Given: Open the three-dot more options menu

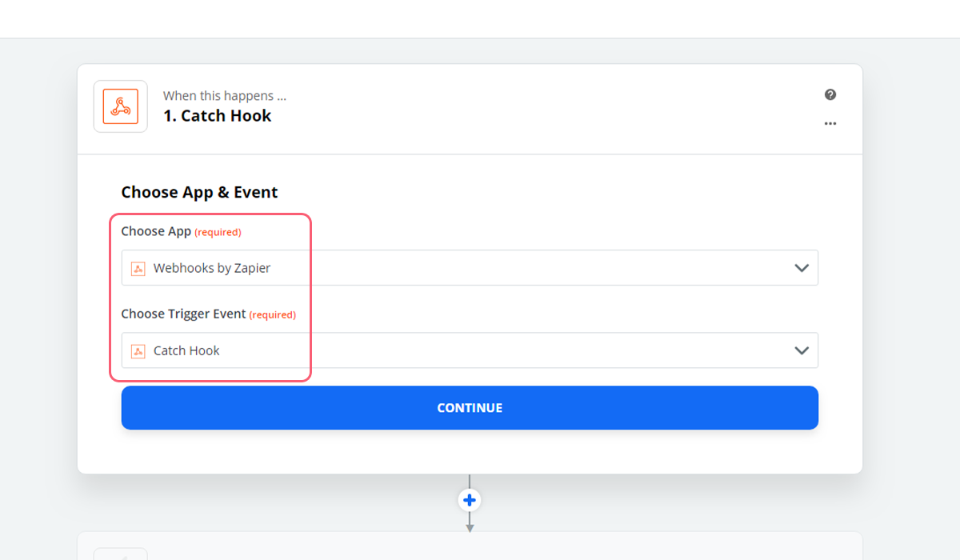Looking at the screenshot, I should tap(830, 124).
